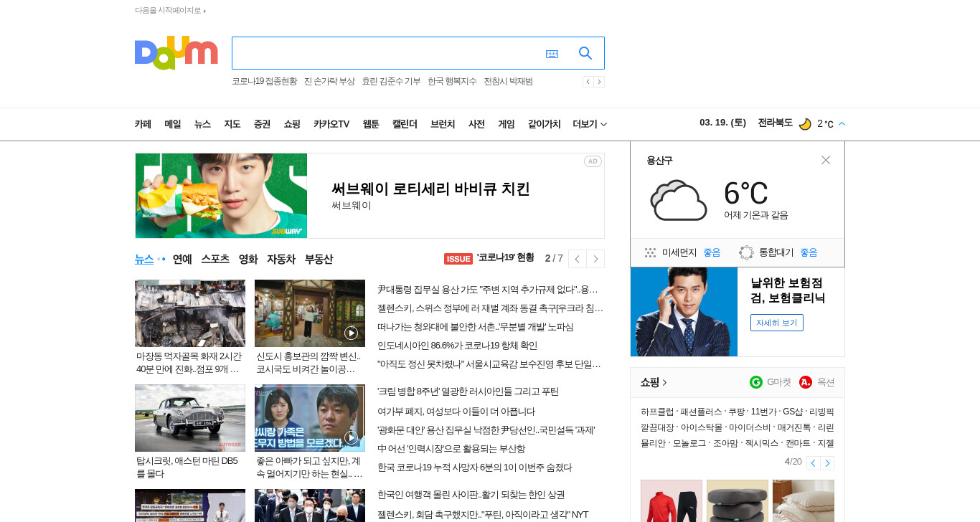The height and width of the screenshot is (522, 980).
Task: Open 사전 in navigation bar
Action: (476, 124)
